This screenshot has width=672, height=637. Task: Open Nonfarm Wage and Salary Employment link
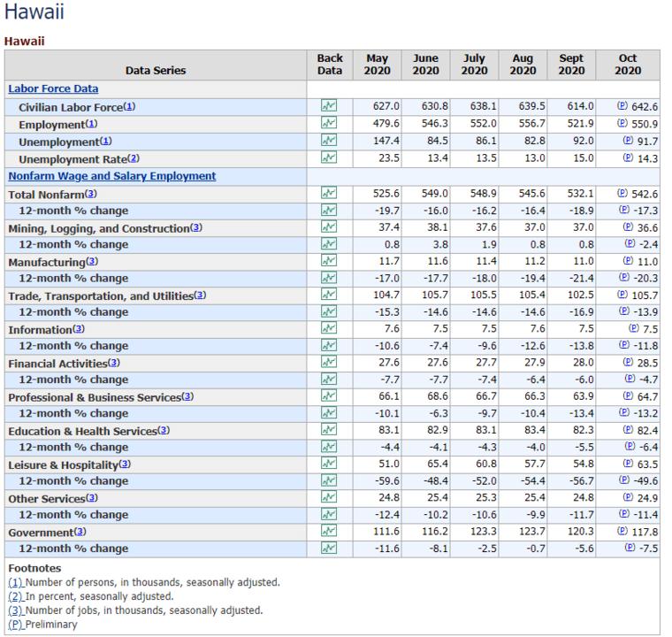[111, 176]
